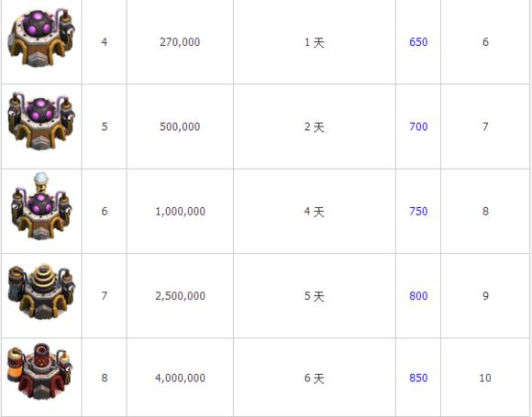Open the blue 700 hitpoints link
Screen dimensions: 532x417
pos(418,126)
